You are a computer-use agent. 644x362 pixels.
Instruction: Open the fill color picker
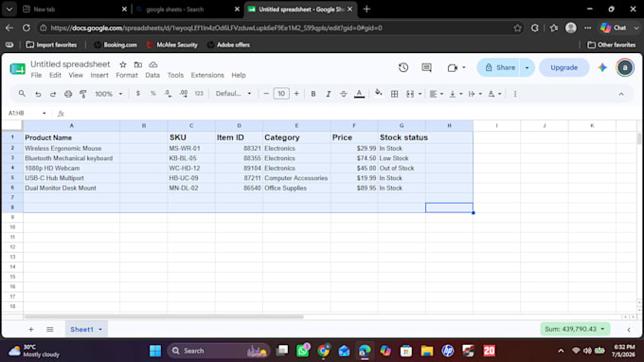coord(378,93)
